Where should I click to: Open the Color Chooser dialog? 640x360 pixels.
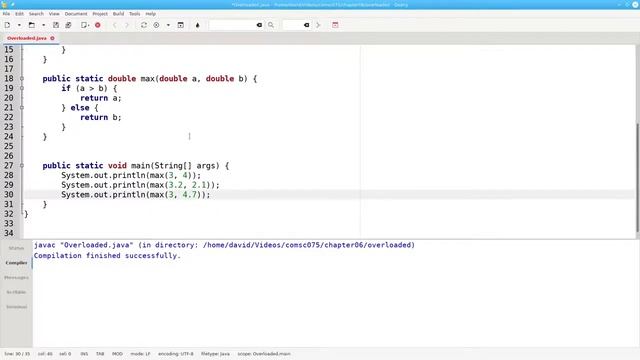tap(198, 25)
